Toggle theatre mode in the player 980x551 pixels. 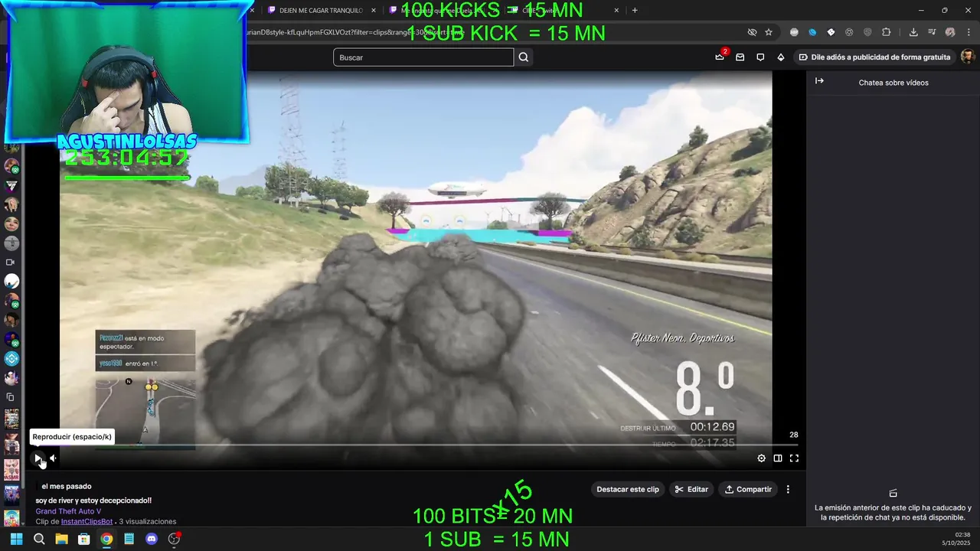[778, 458]
